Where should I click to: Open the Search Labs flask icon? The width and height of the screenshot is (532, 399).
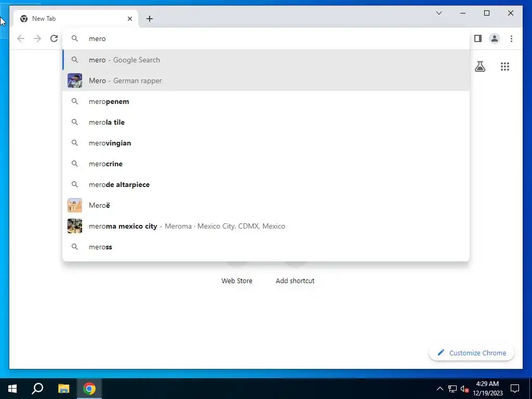480,66
